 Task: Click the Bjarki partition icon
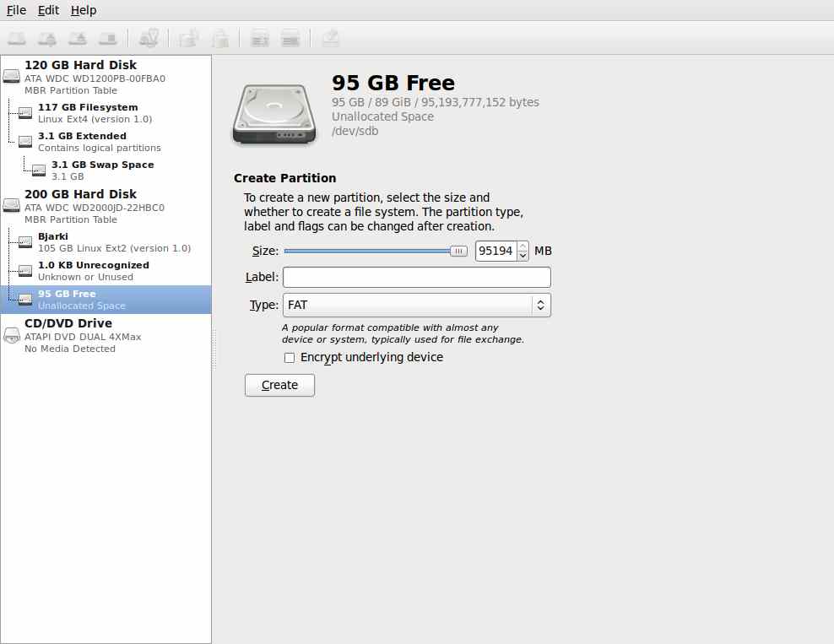pyautogui.click(x=25, y=242)
